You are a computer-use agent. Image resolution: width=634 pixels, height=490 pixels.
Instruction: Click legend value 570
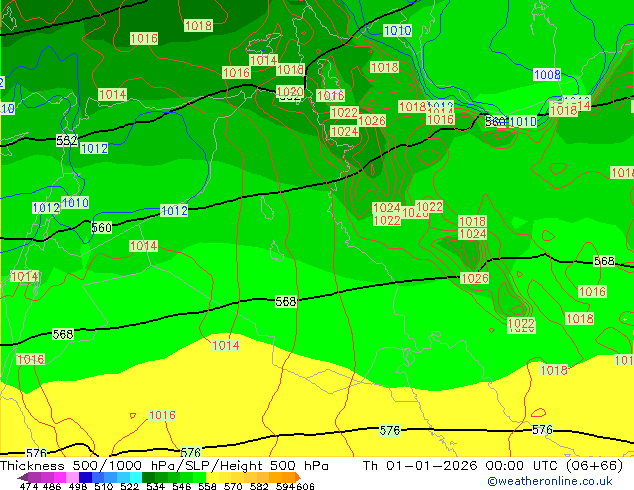[233, 486]
